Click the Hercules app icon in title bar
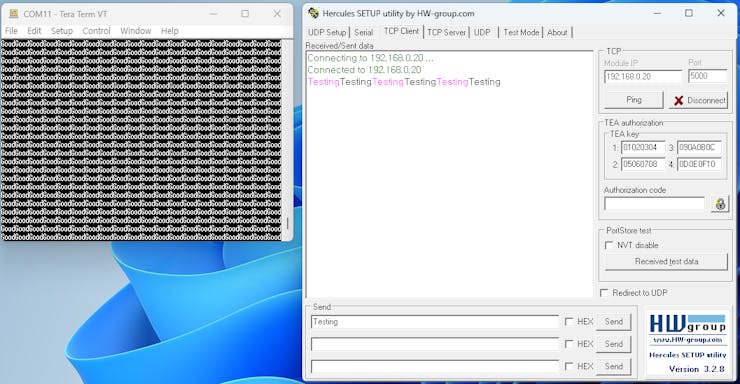 pos(313,13)
